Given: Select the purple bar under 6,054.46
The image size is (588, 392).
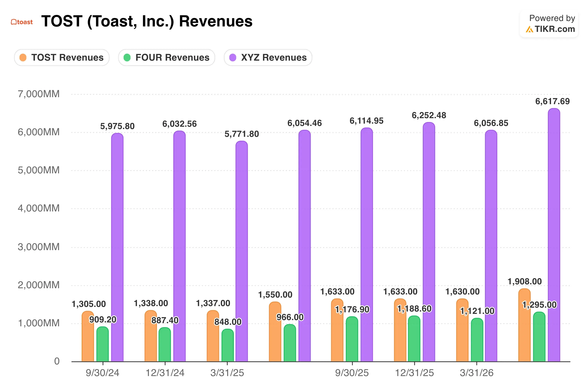Looking at the screenshot, I should [x=305, y=246].
